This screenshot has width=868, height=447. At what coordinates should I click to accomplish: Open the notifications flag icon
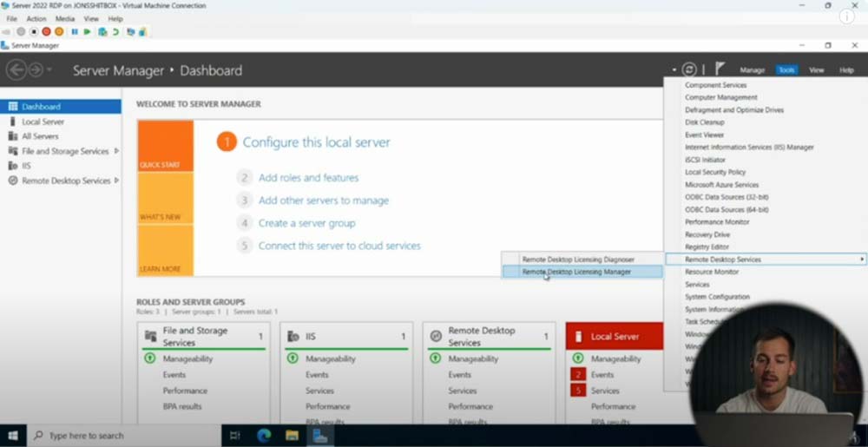click(720, 69)
